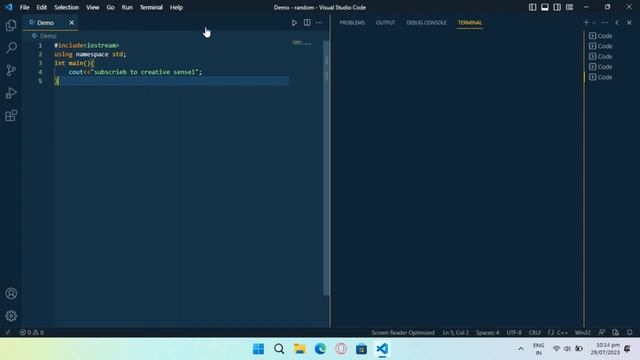Open the File menu
Viewport: 640px width, 360px height.
24,7
